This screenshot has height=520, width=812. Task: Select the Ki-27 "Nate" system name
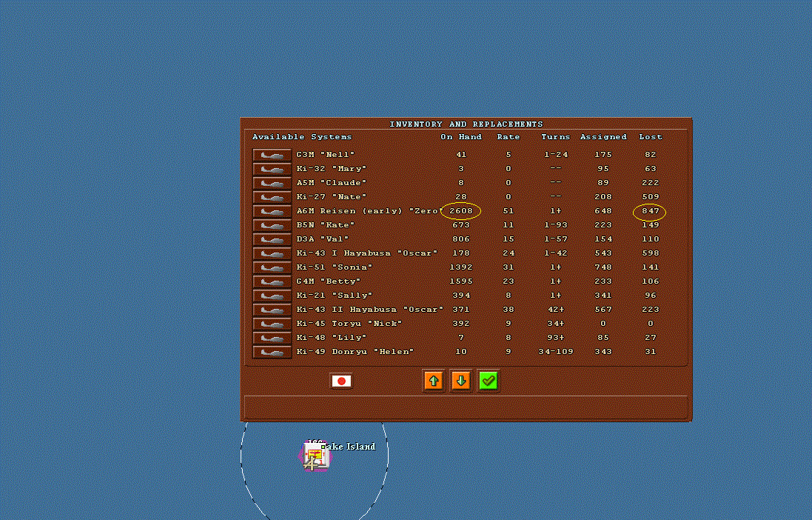(x=332, y=196)
